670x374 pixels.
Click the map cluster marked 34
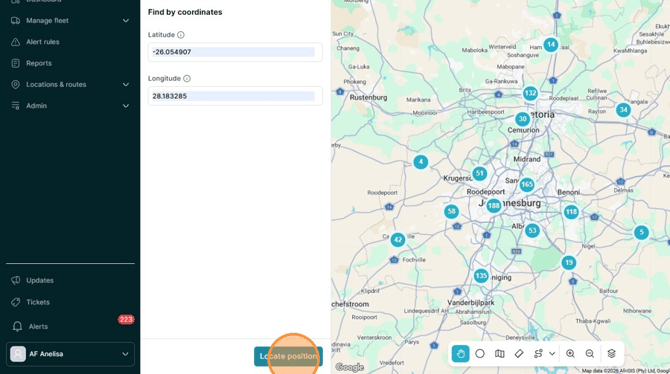point(623,110)
